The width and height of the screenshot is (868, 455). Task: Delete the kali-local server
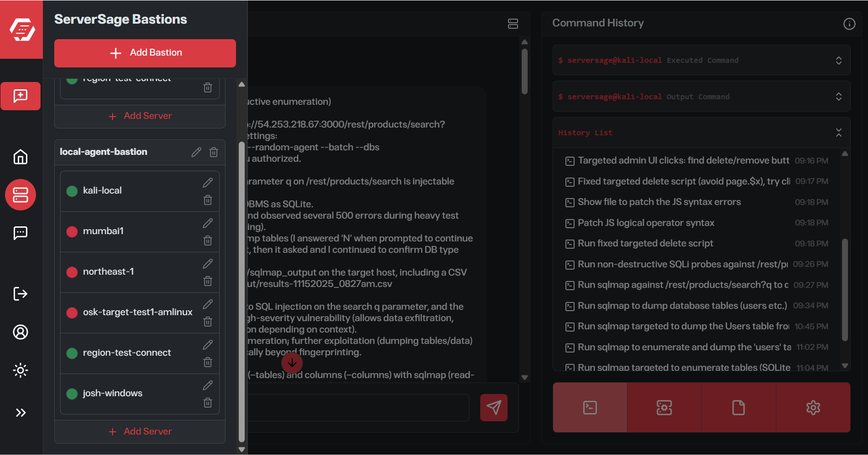click(x=208, y=200)
